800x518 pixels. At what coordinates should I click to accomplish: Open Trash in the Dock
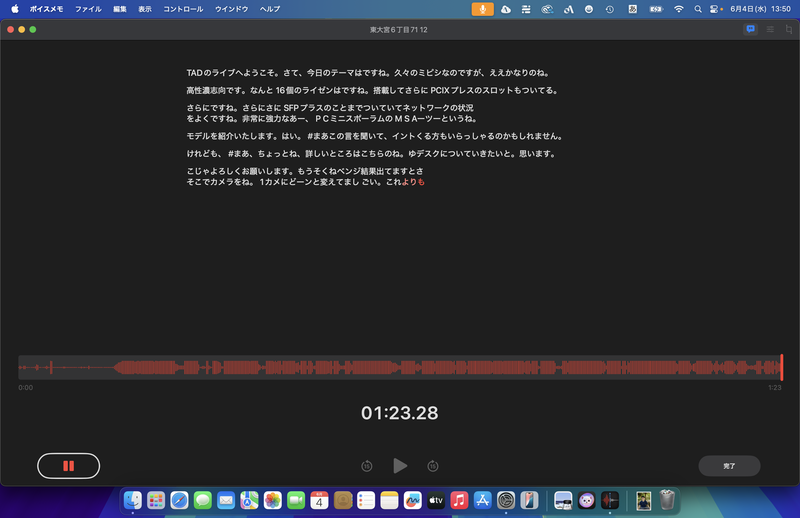click(x=667, y=500)
